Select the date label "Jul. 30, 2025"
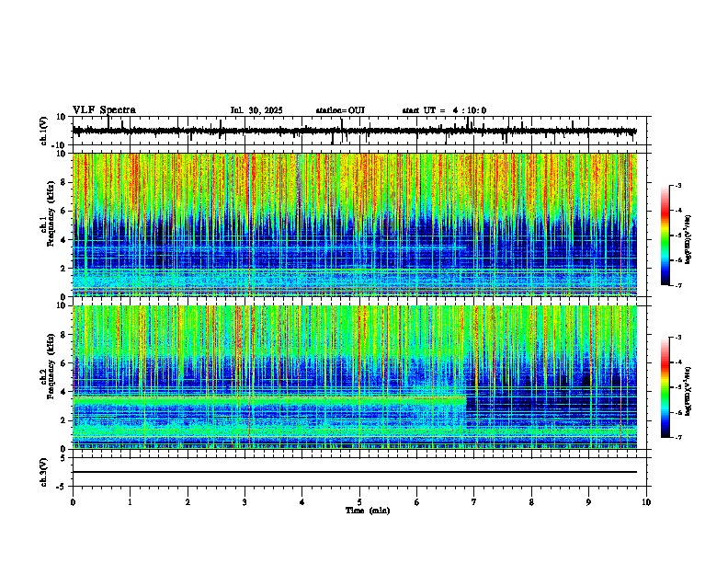 [x=256, y=110]
